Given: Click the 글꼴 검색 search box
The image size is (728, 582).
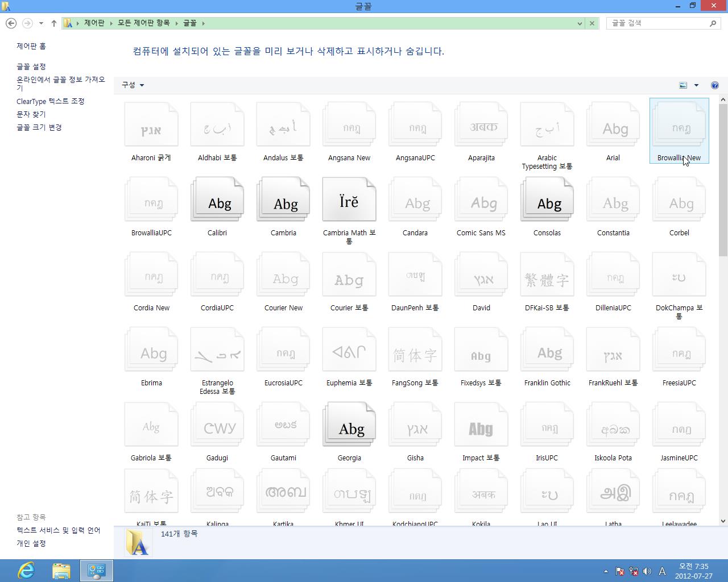Looking at the screenshot, I should (x=663, y=23).
